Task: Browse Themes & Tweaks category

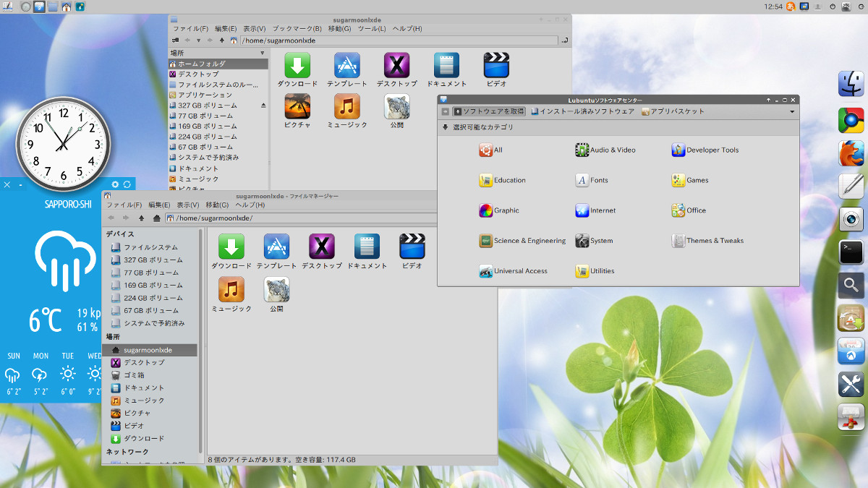Action: (707, 241)
